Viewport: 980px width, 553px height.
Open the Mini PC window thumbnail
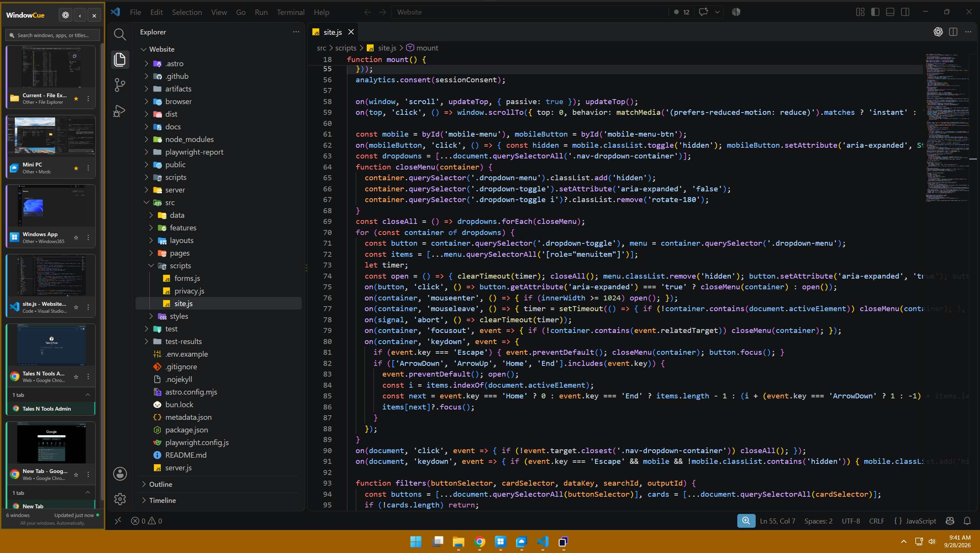point(51,136)
